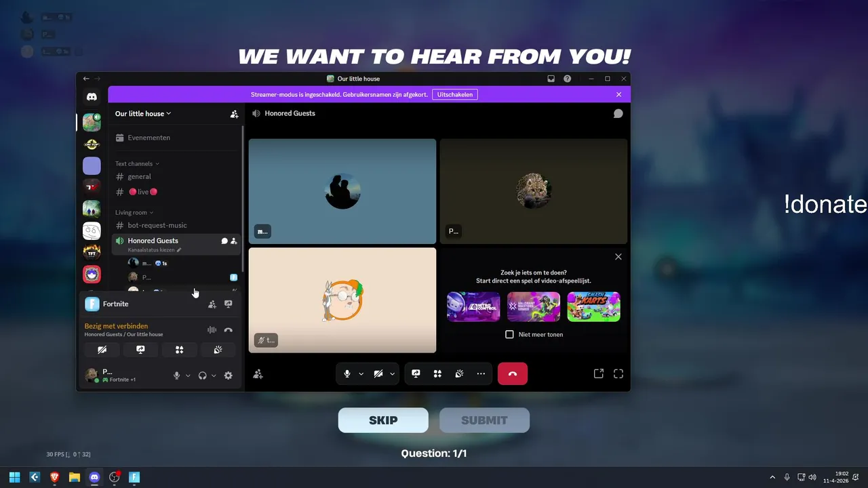The width and height of the screenshot is (868, 488).
Task: Open the white face doodle server
Action: [x=92, y=230]
